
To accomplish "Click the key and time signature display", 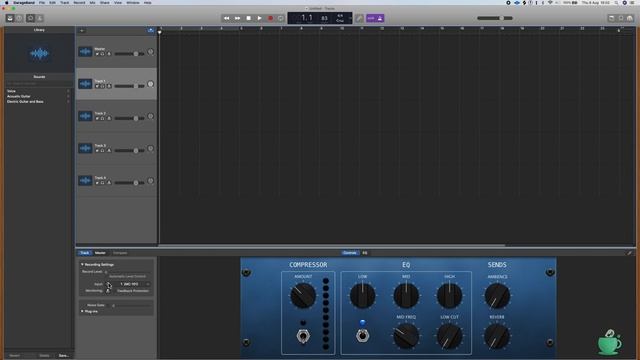I will coord(340,18).
